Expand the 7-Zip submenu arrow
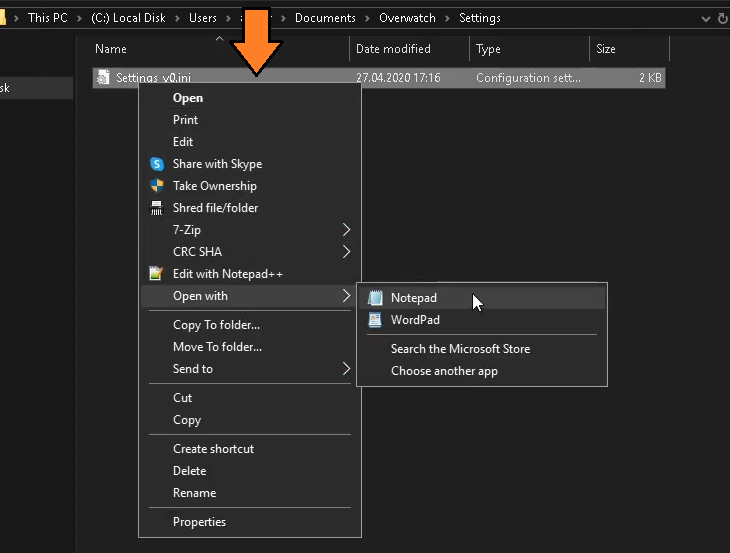This screenshot has height=553, width=730. (346, 229)
